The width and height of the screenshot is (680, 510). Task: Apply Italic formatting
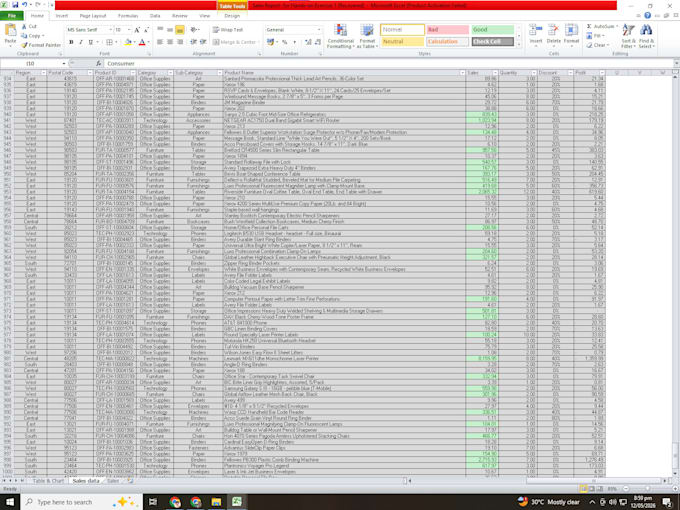tap(81, 42)
